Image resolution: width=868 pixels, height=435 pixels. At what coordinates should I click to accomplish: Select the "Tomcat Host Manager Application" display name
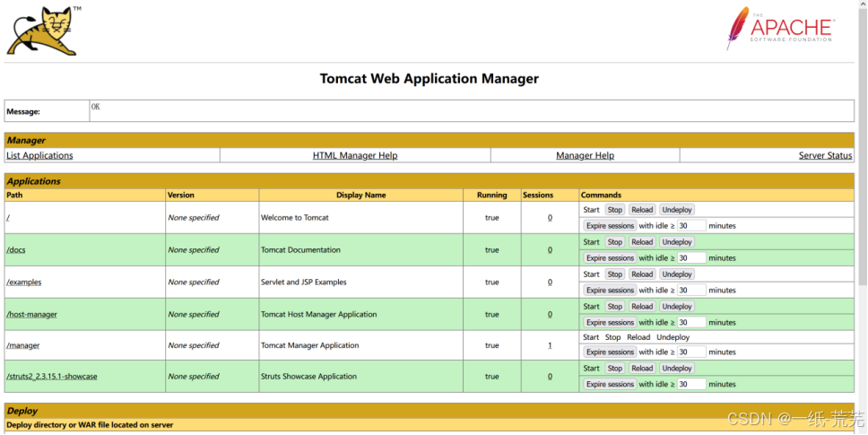319,314
